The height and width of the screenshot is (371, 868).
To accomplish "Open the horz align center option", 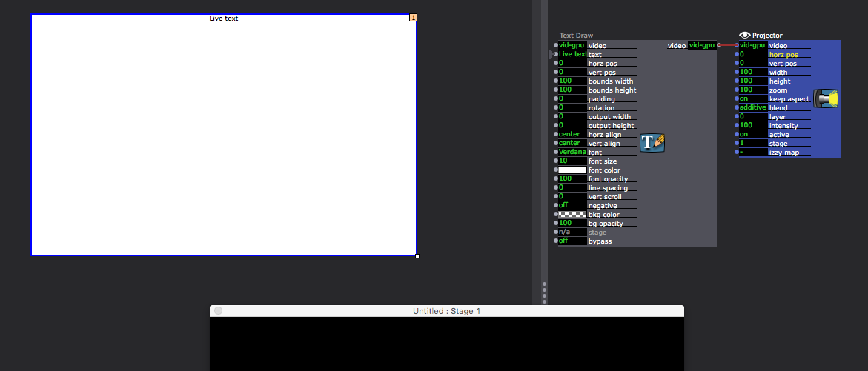I will tap(573, 134).
